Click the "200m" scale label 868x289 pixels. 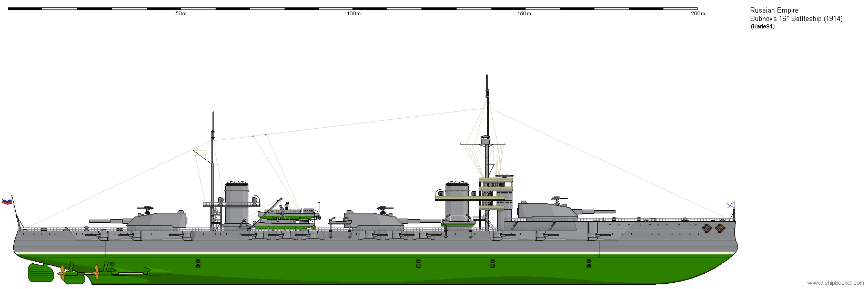[x=698, y=14]
